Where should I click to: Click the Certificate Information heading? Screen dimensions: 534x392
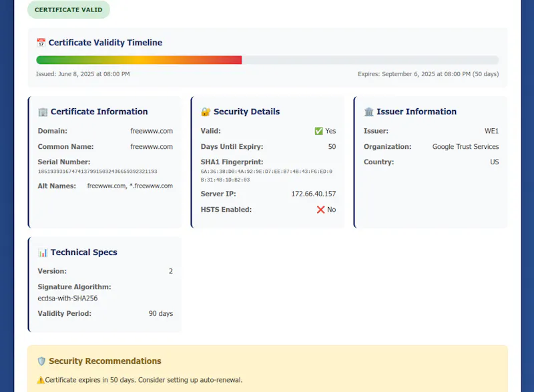[x=99, y=112]
